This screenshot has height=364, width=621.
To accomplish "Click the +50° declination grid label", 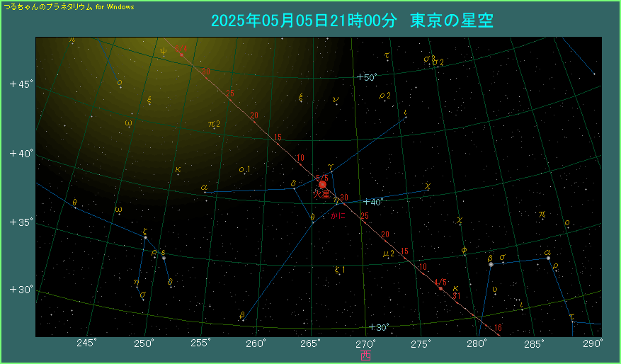I will pyautogui.click(x=368, y=77).
